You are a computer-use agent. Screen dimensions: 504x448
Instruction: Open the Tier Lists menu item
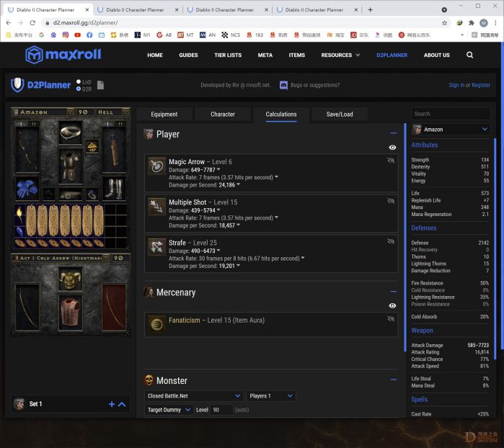click(228, 55)
